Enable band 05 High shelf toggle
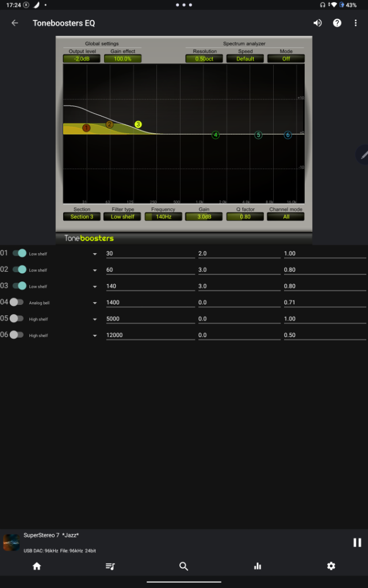This screenshot has height=588, width=368. pos(17,318)
